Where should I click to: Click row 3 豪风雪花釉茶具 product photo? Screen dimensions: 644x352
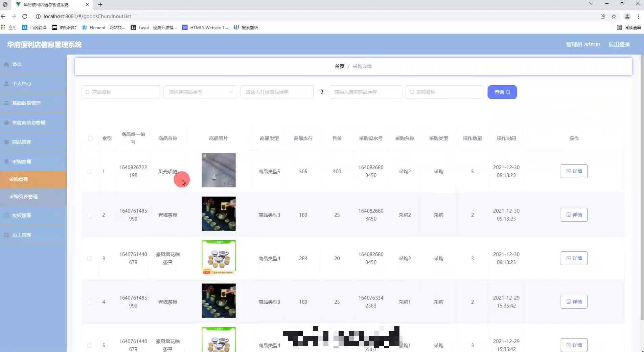click(218, 257)
